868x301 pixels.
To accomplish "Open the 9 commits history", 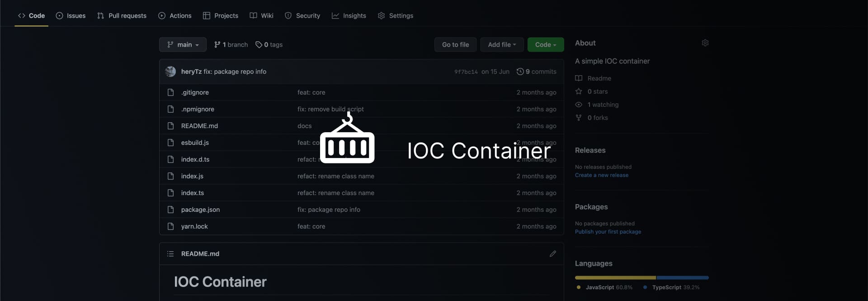I will tap(537, 72).
